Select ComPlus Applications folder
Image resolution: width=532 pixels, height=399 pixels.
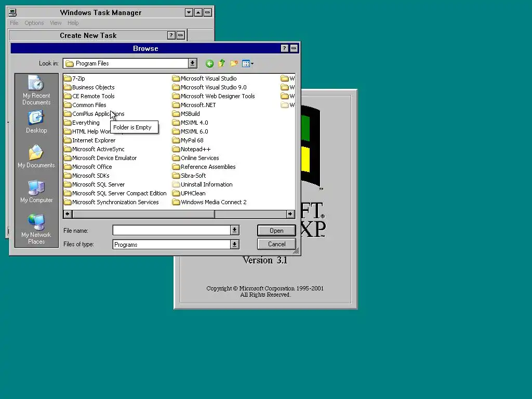(95, 114)
